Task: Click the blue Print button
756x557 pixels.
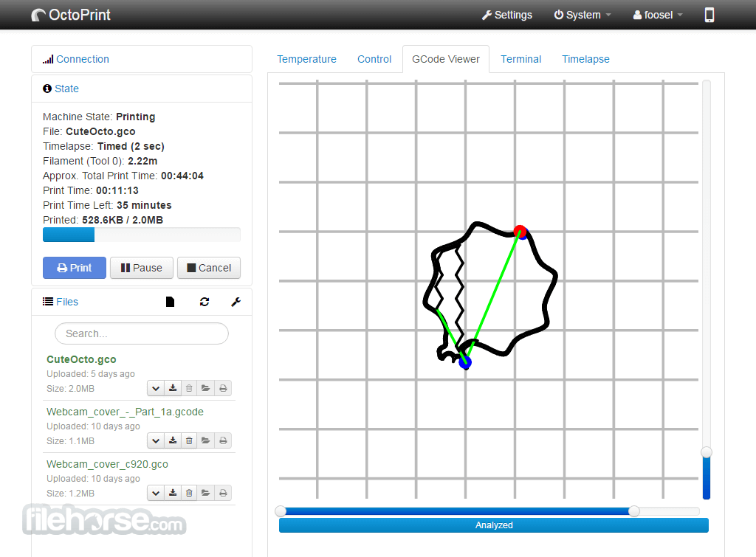Action: click(75, 268)
